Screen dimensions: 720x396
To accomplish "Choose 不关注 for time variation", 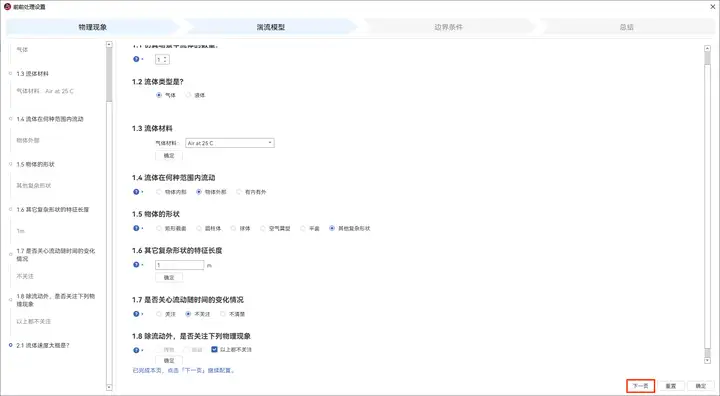I will tap(188, 314).
